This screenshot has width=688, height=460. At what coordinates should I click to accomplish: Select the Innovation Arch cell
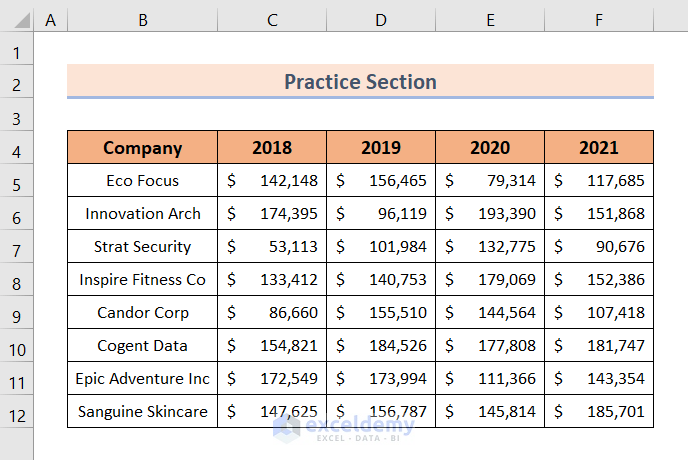[142, 214]
